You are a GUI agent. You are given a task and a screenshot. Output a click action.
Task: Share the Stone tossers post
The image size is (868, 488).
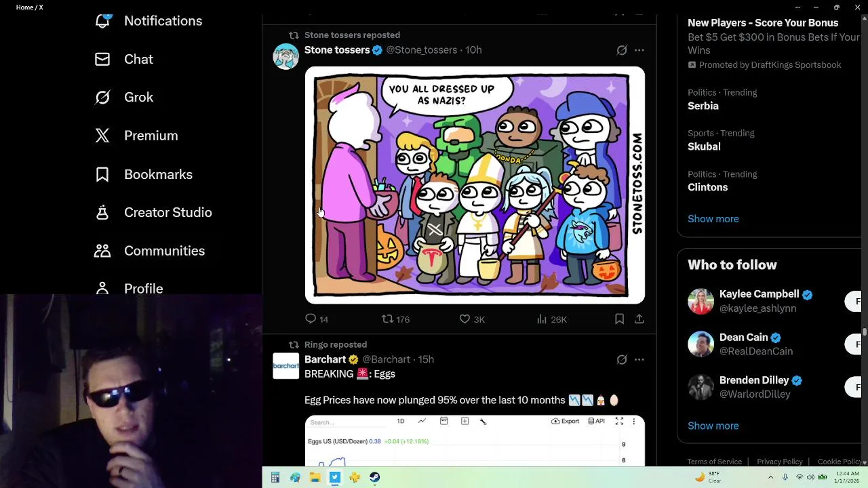click(639, 319)
